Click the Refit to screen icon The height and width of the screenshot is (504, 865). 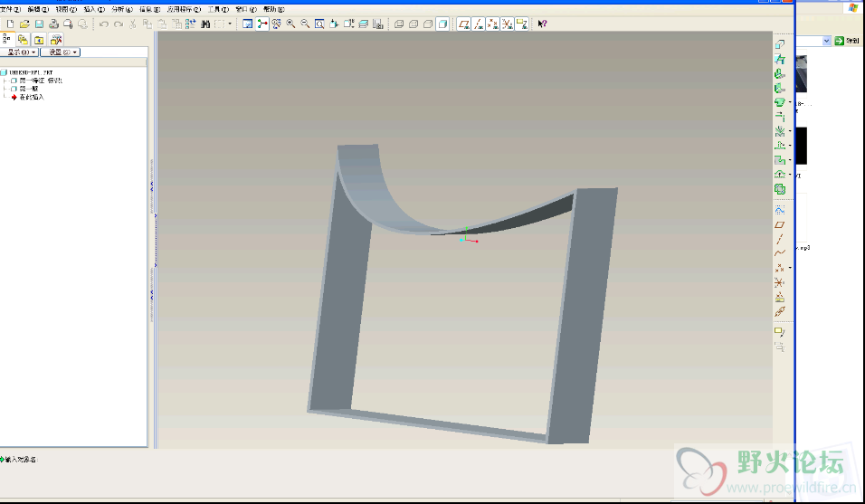pyautogui.click(x=319, y=24)
